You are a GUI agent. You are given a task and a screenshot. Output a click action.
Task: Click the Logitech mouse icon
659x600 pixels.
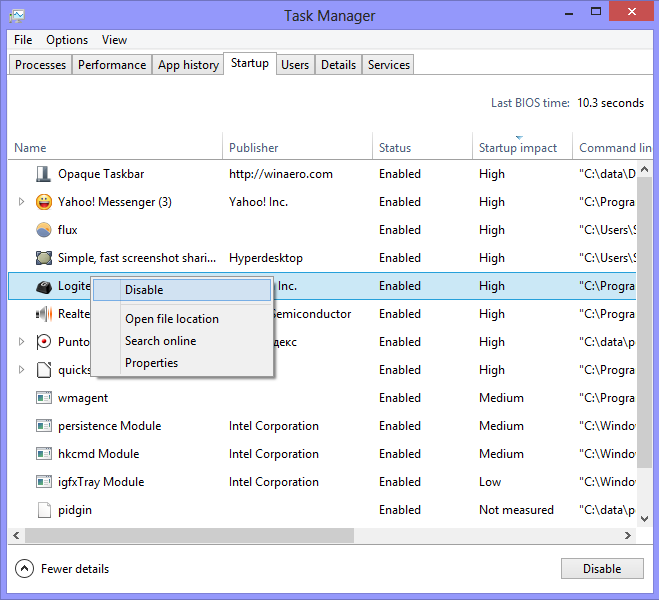click(x=44, y=286)
